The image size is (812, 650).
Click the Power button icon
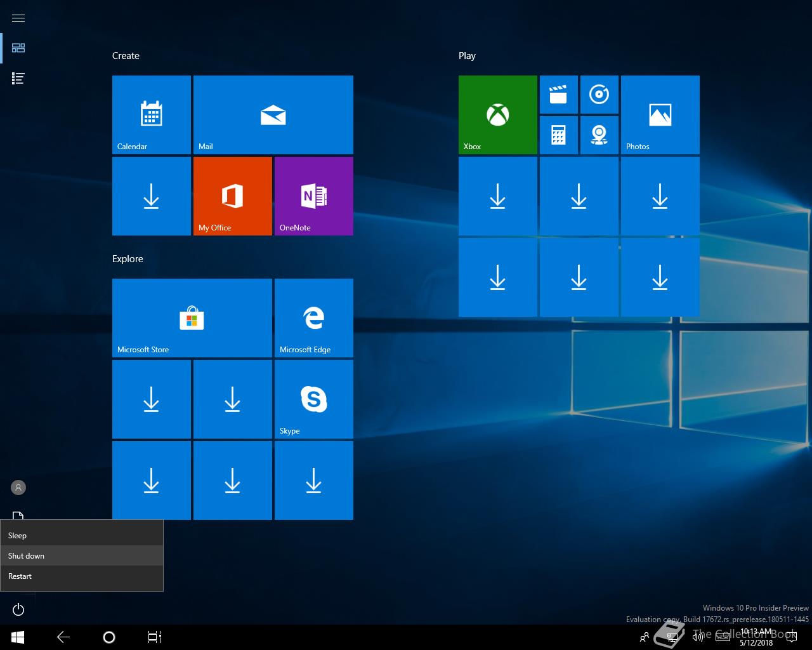pyautogui.click(x=18, y=609)
